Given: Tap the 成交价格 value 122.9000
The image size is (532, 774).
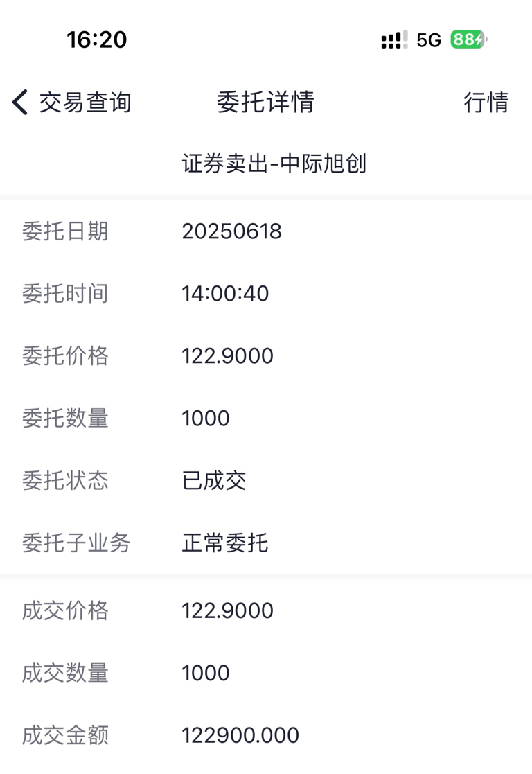Looking at the screenshot, I should pyautogui.click(x=227, y=610).
